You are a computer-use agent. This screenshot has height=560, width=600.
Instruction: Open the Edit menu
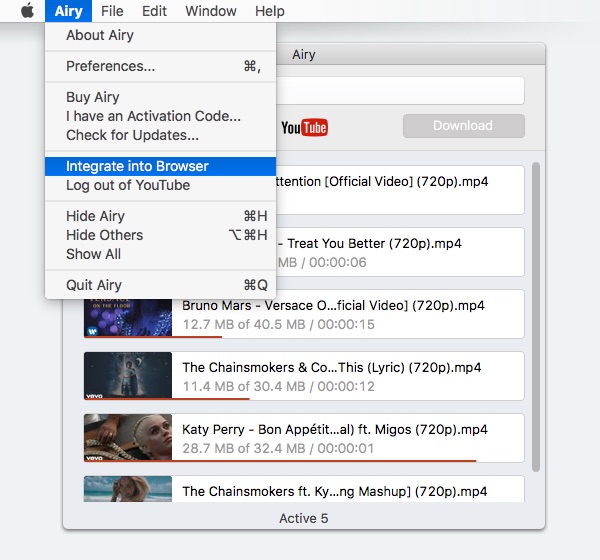(154, 11)
